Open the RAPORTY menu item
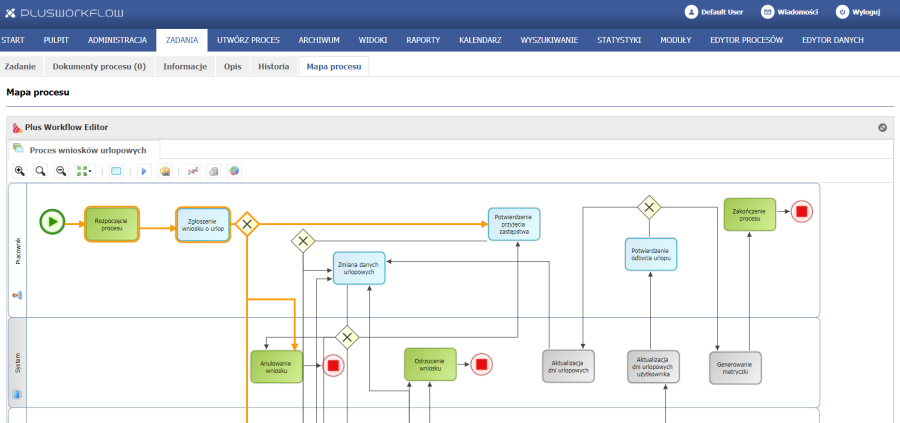900x423 pixels. [x=423, y=40]
